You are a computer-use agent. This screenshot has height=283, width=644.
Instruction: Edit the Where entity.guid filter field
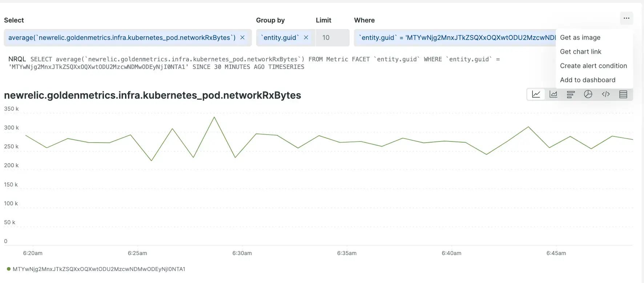point(455,38)
